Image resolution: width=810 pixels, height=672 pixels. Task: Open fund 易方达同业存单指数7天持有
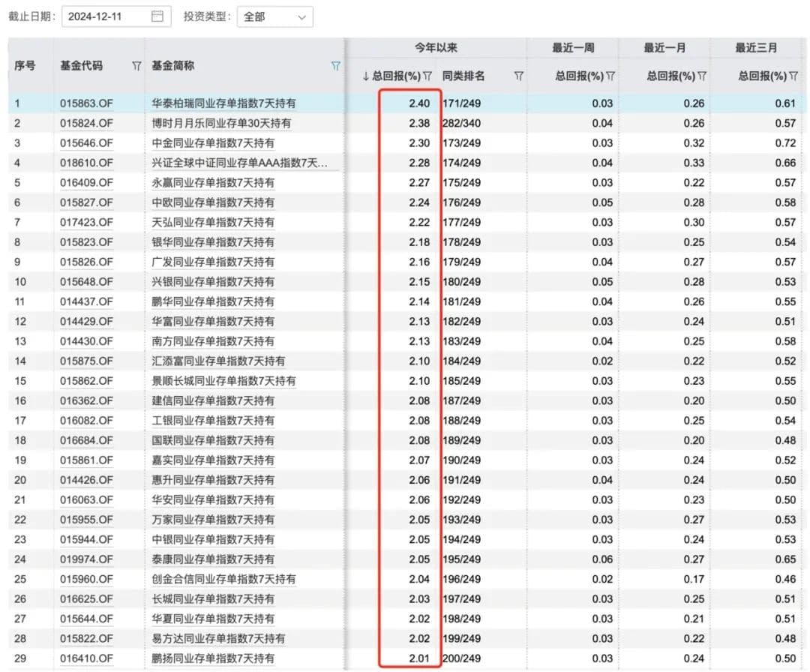(218, 638)
